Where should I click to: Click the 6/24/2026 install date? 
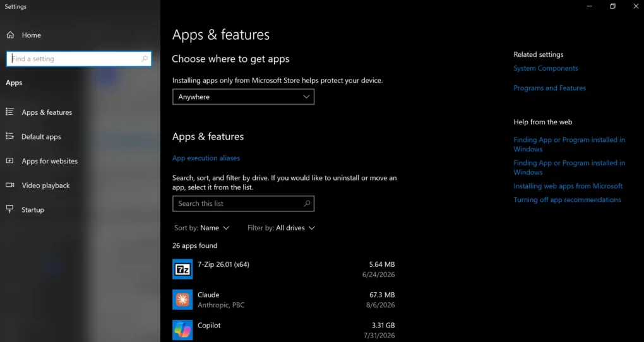pos(378,274)
